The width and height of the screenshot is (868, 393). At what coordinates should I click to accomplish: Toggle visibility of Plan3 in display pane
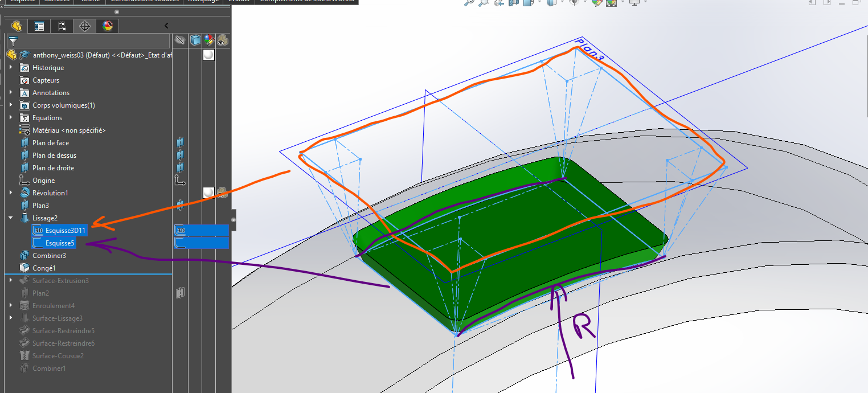[x=180, y=206]
